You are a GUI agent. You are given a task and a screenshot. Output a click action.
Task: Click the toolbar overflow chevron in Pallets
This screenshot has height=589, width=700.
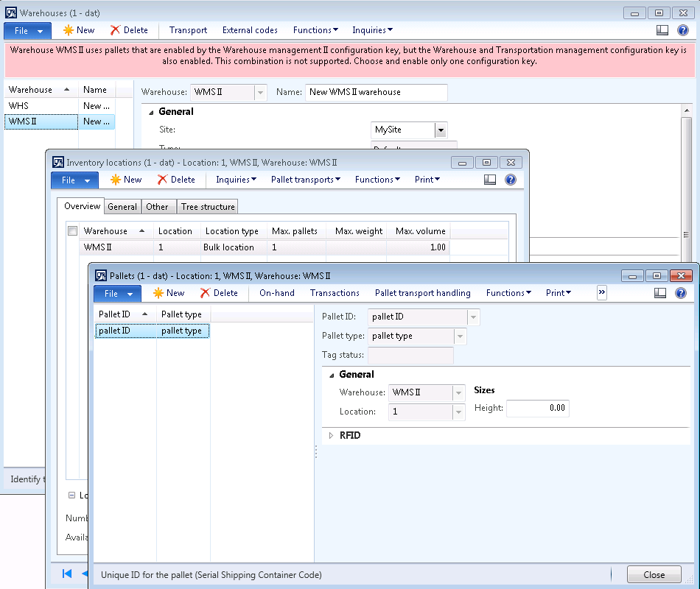click(602, 293)
